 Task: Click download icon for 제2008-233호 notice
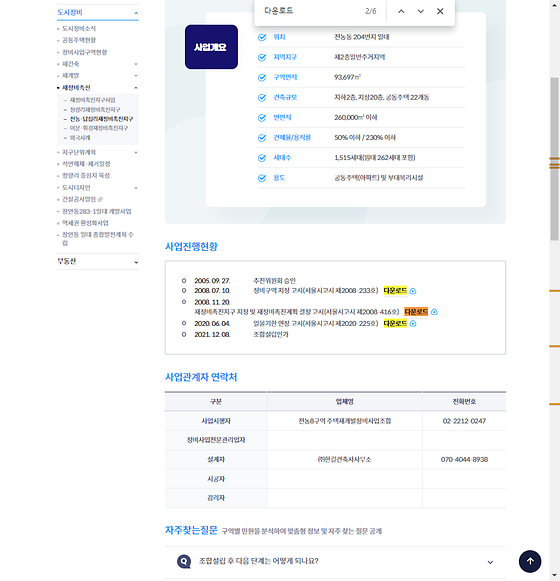click(413, 291)
